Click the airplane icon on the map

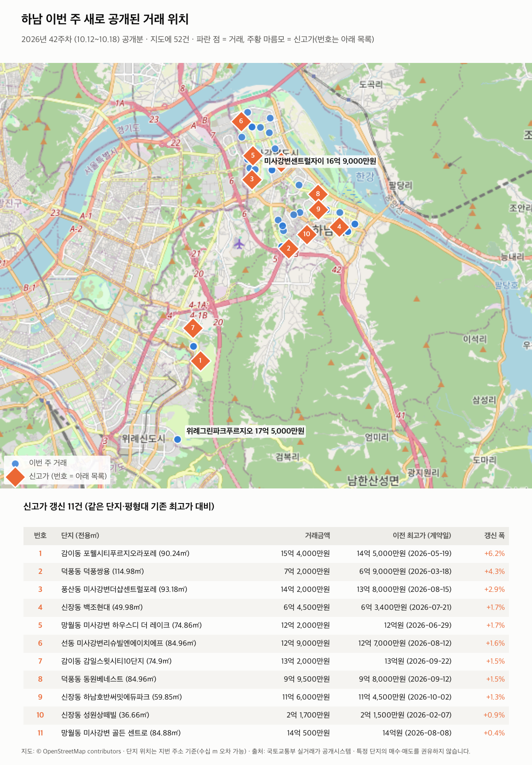point(239,243)
